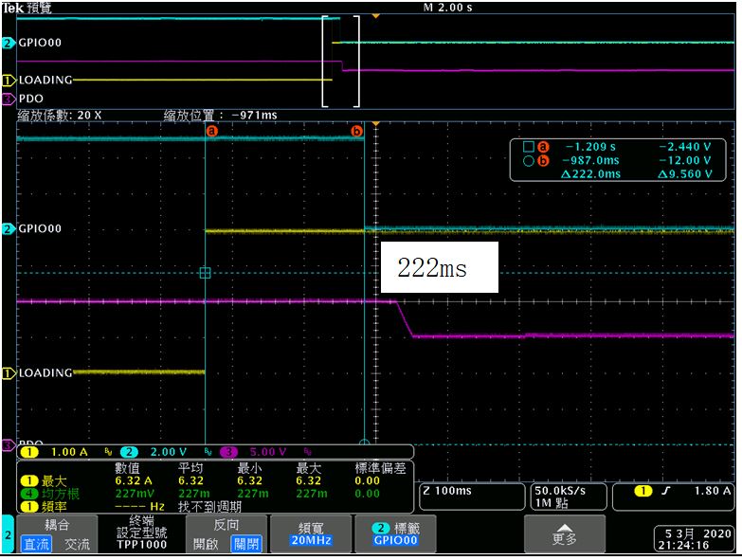Expand the 更多 (more) menu
Viewport: 742px width, 560px height.
pos(565,534)
